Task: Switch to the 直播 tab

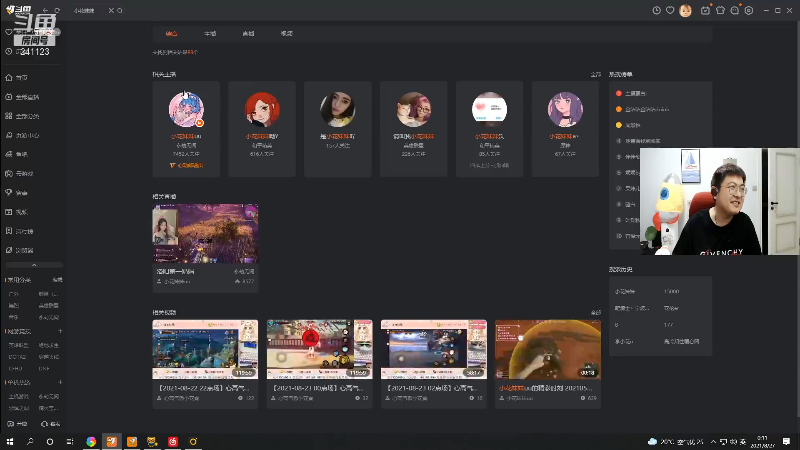Action: pos(248,34)
